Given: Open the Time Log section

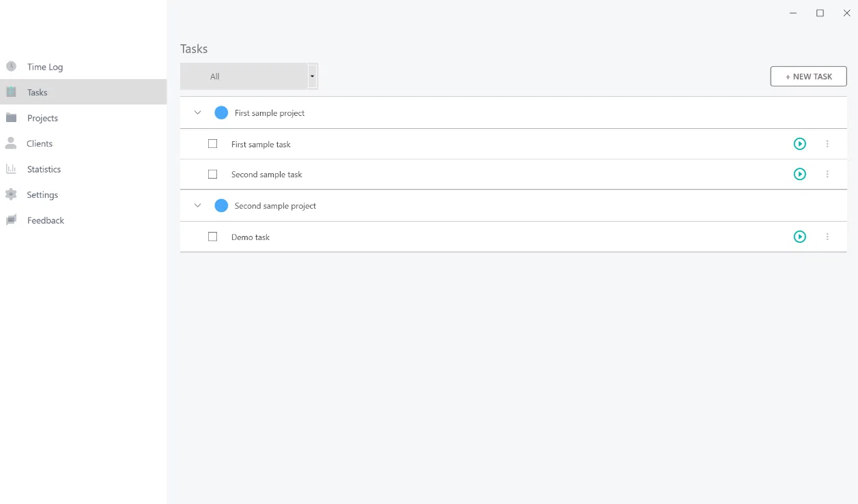Looking at the screenshot, I should (x=44, y=66).
